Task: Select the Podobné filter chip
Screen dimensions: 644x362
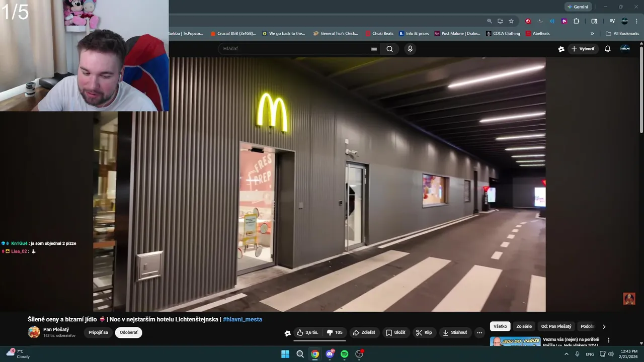Action: point(587,326)
